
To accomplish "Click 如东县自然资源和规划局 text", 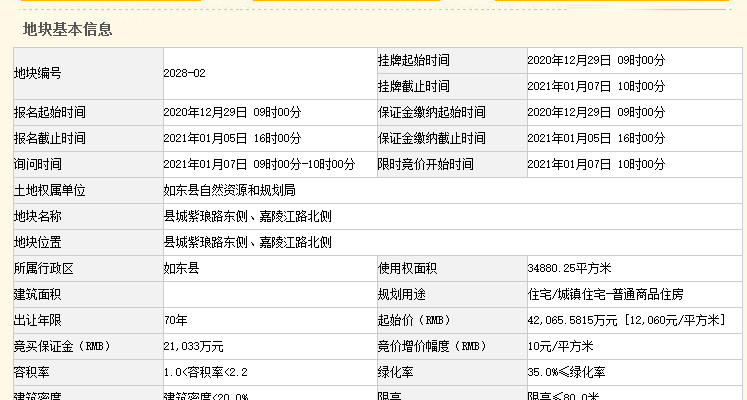I will [x=229, y=190].
